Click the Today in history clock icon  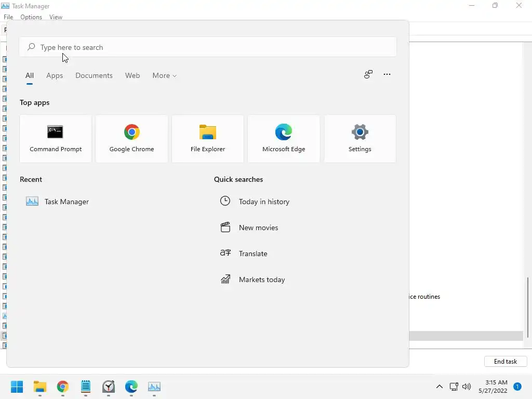225,201
